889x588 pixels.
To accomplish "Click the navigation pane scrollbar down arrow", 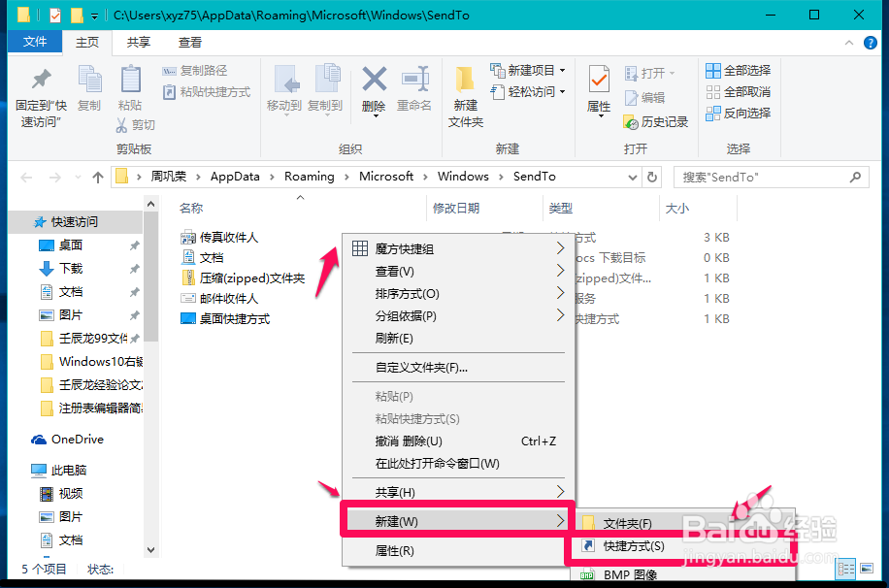I will coord(150,549).
